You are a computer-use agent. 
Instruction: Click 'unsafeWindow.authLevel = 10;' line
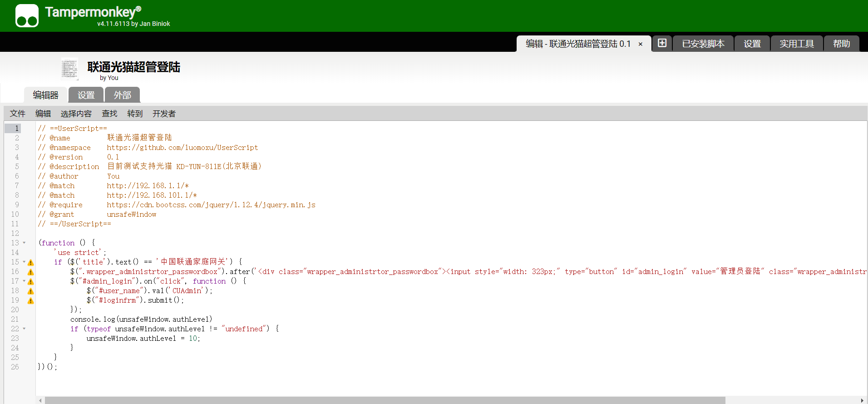[x=143, y=339]
